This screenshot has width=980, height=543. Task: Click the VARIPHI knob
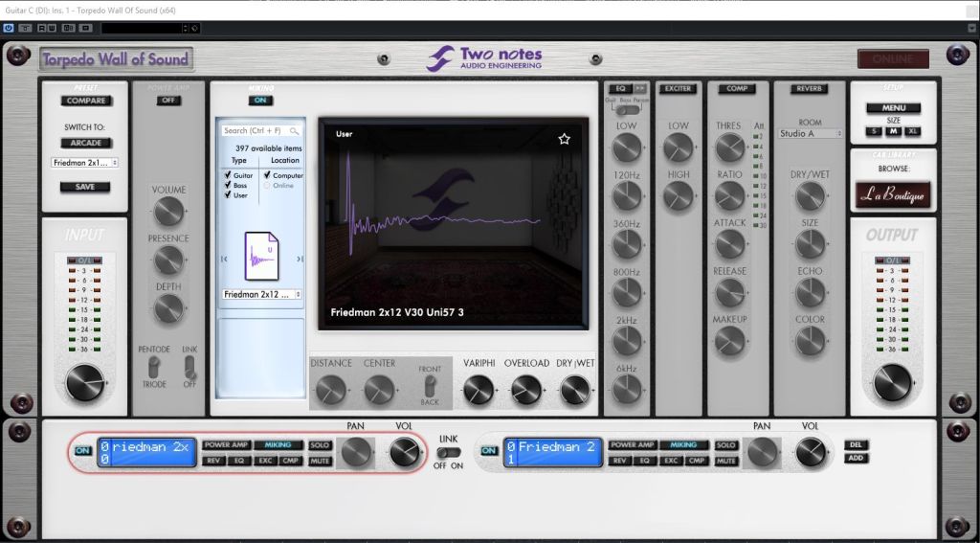(479, 390)
